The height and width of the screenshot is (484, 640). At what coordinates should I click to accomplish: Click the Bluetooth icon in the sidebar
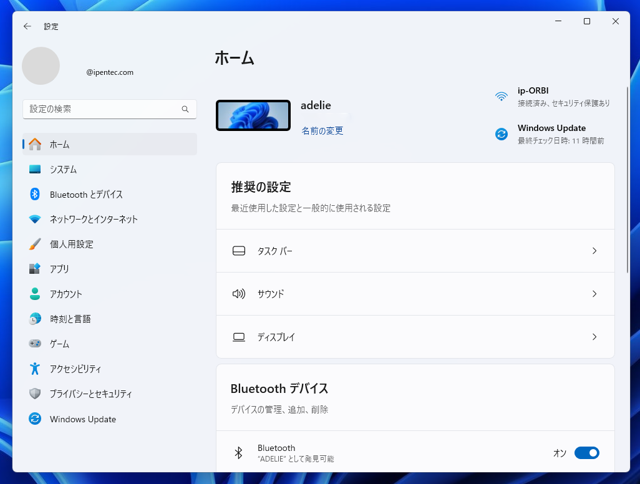point(35,194)
